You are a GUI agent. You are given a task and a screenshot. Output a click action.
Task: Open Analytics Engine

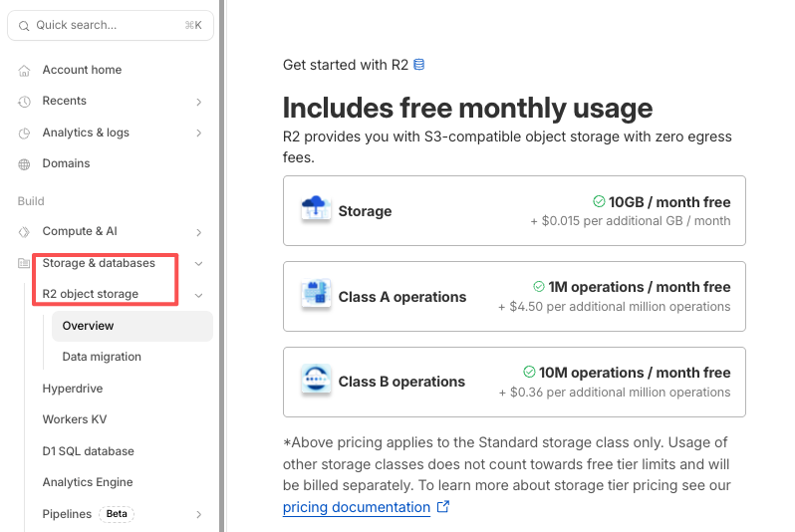[x=88, y=482]
